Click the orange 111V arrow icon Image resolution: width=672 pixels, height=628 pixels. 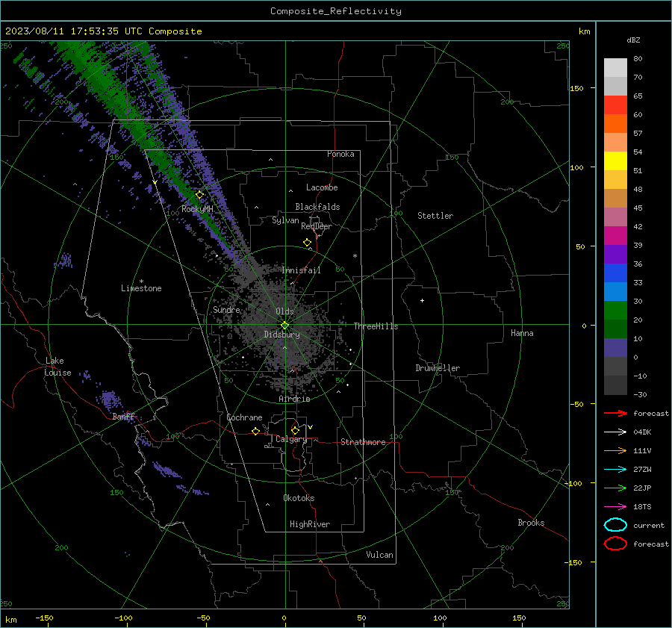tap(615, 450)
